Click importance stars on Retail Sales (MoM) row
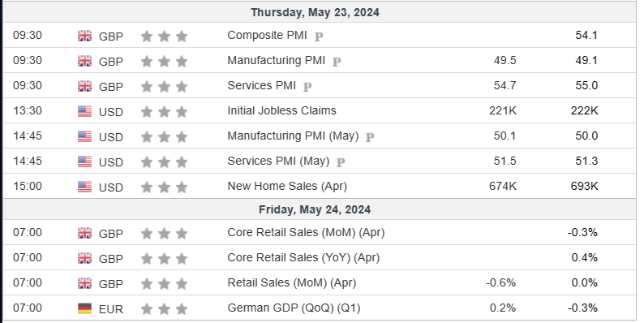The width and height of the screenshot is (644, 323). point(164,283)
